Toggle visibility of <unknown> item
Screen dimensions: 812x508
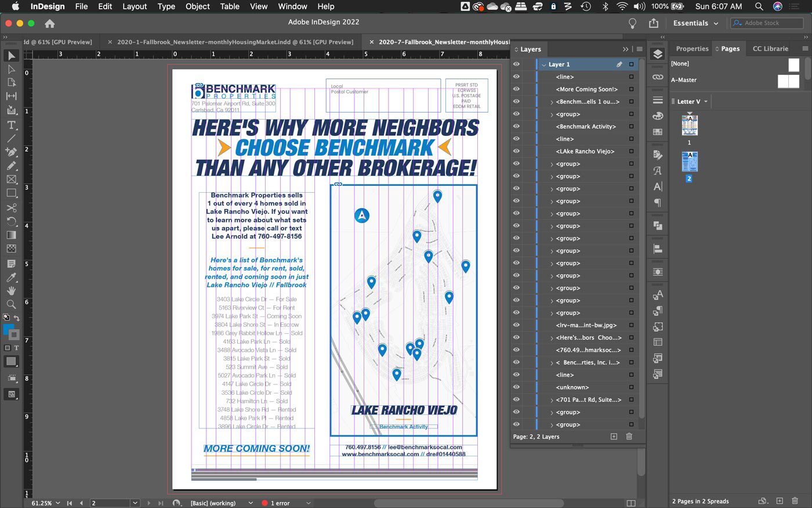pyautogui.click(x=516, y=387)
